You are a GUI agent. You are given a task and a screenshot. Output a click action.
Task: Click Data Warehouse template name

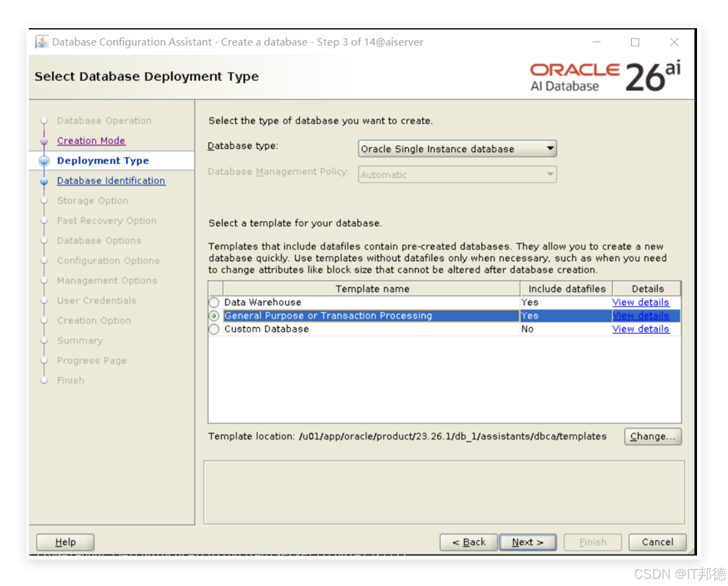point(263,302)
